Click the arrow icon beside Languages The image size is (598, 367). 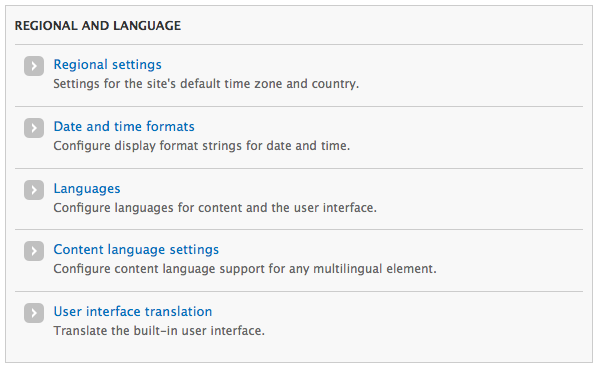coord(34,190)
